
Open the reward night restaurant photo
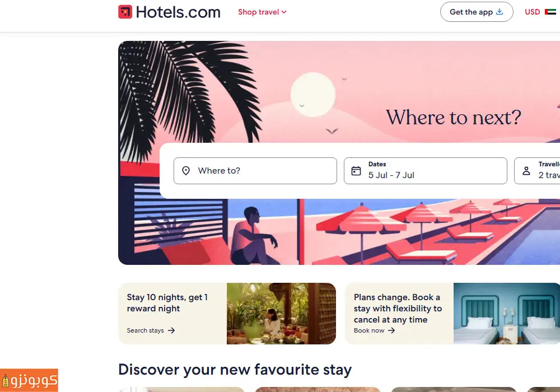coord(282,314)
